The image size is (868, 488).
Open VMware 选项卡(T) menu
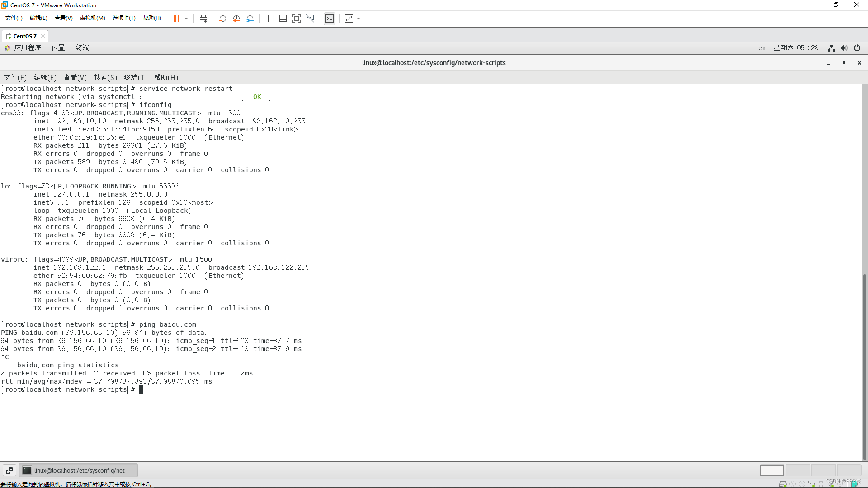pyautogui.click(x=124, y=18)
